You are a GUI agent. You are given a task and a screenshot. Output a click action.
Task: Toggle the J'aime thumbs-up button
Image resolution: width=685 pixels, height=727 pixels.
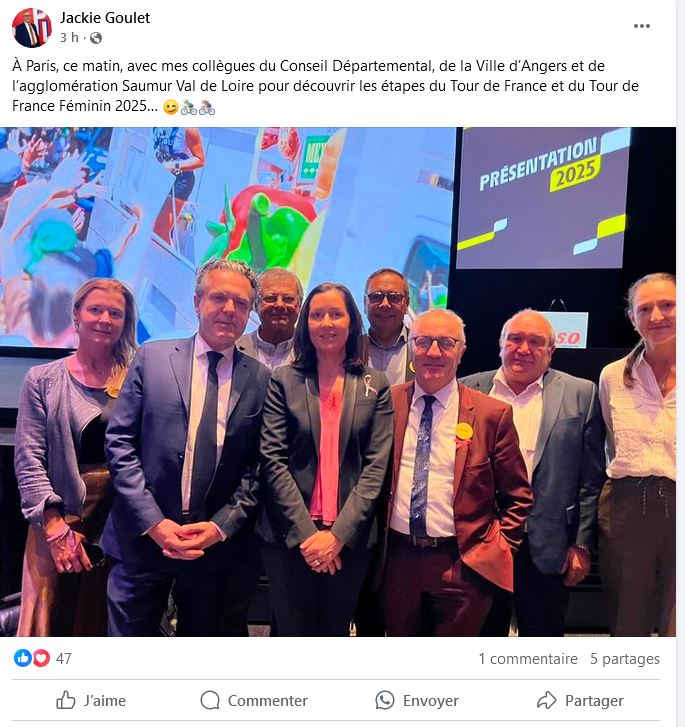click(91, 700)
